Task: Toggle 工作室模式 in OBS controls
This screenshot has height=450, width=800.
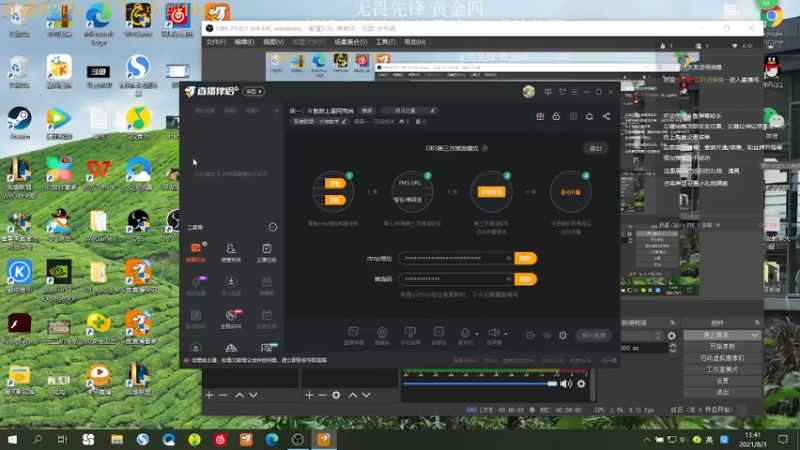Action: 722,369
